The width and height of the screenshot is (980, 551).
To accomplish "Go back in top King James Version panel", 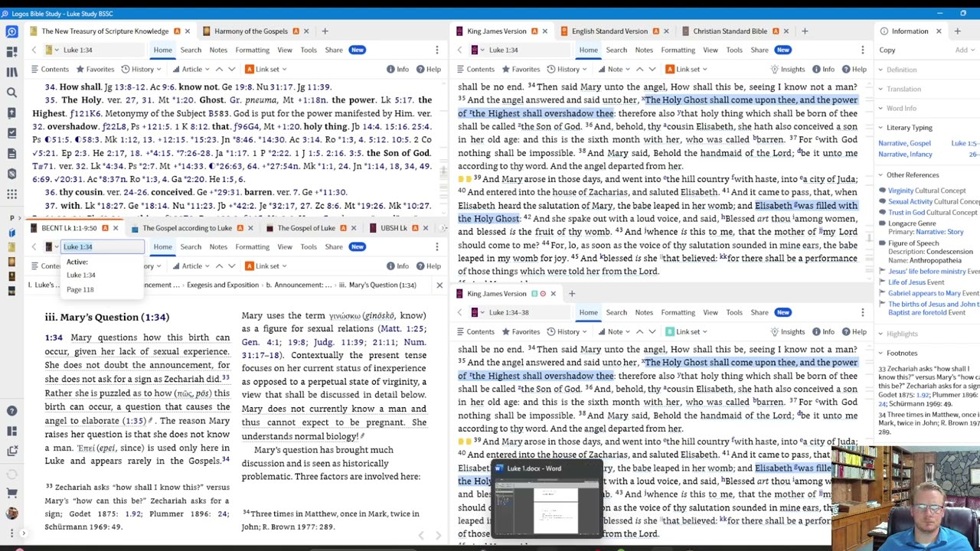I will click(x=459, y=50).
